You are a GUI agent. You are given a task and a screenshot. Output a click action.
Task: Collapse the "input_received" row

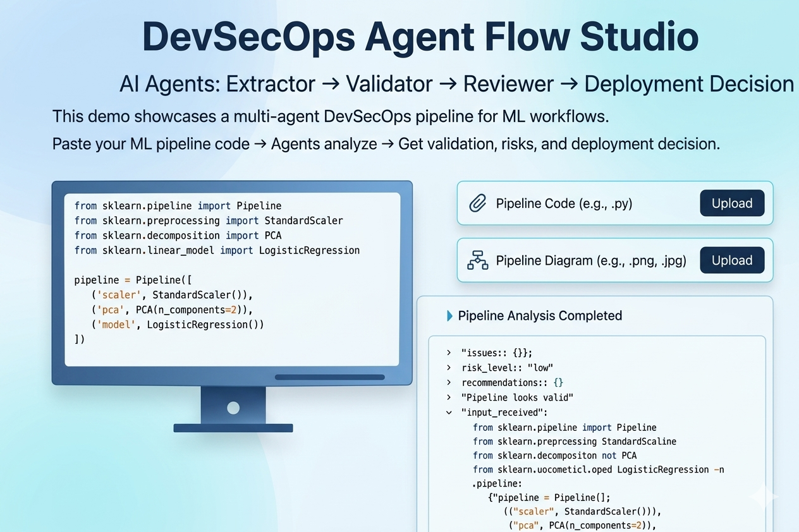(x=449, y=413)
